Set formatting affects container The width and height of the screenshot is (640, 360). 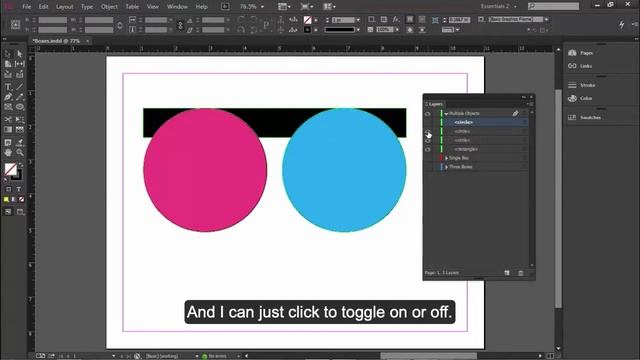point(9,189)
